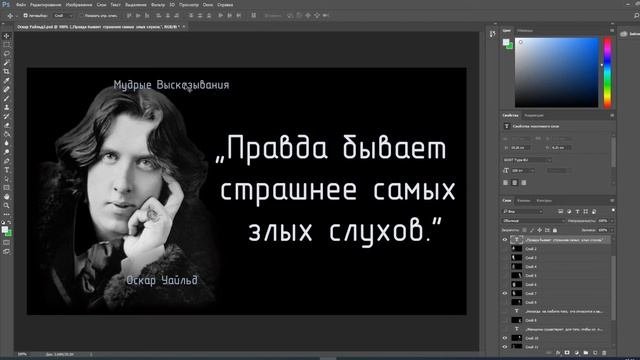Select the Rectangle shape tool
The height and width of the screenshot is (360, 640).
pyautogui.click(x=7, y=188)
